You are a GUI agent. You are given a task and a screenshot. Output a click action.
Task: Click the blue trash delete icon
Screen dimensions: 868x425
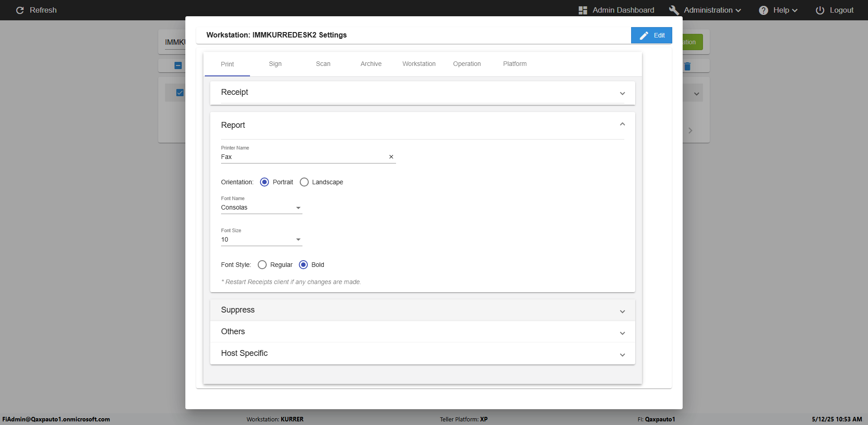coord(687,66)
